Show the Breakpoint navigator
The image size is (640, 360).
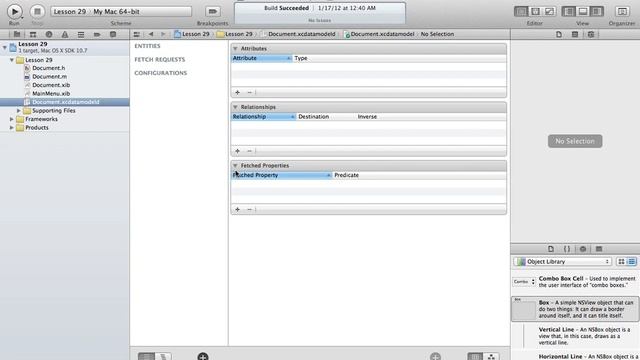97,34
